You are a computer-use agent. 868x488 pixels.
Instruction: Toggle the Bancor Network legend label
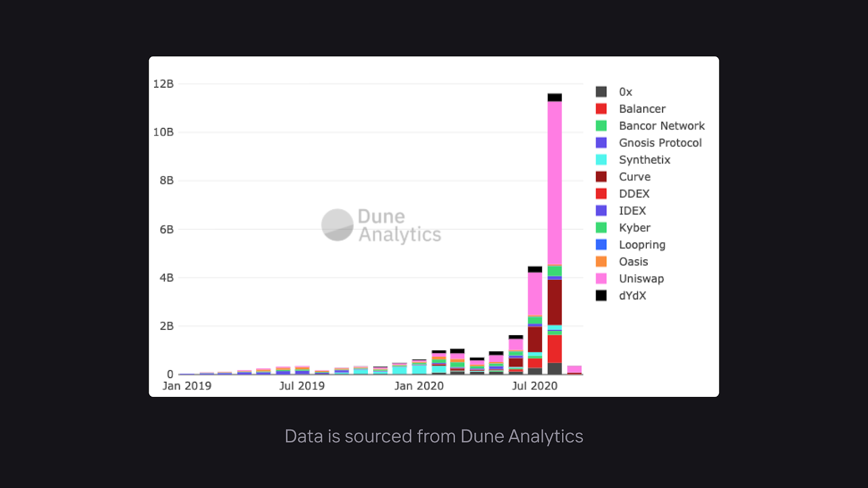coord(662,126)
